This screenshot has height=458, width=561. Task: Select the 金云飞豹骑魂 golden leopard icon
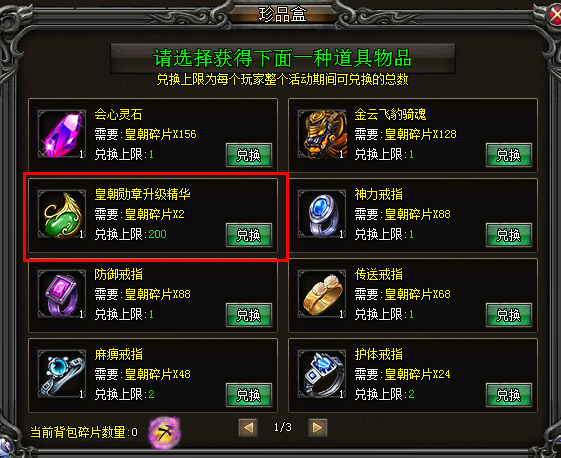point(322,134)
